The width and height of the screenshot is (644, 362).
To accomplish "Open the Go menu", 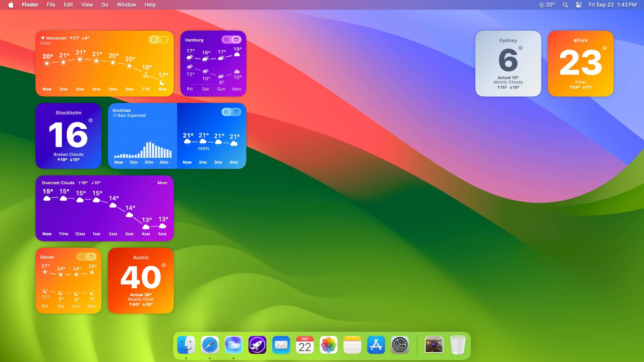I will (x=105, y=5).
